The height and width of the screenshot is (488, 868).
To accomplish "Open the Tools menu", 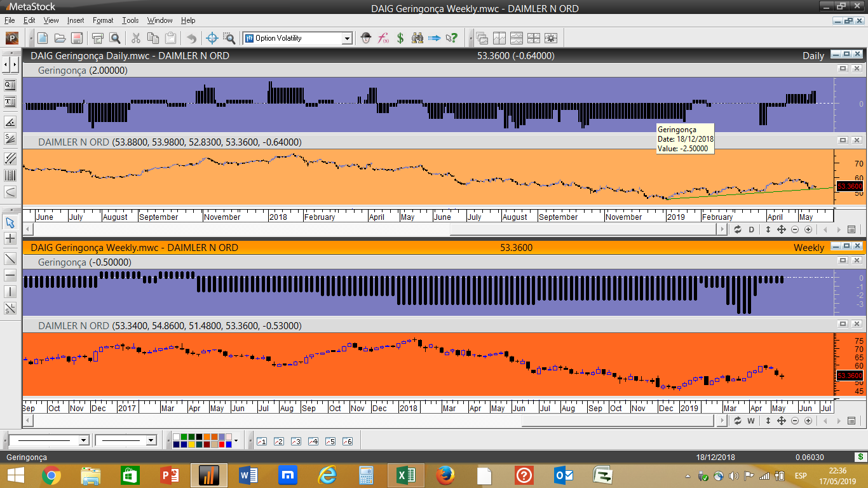I will [130, 20].
